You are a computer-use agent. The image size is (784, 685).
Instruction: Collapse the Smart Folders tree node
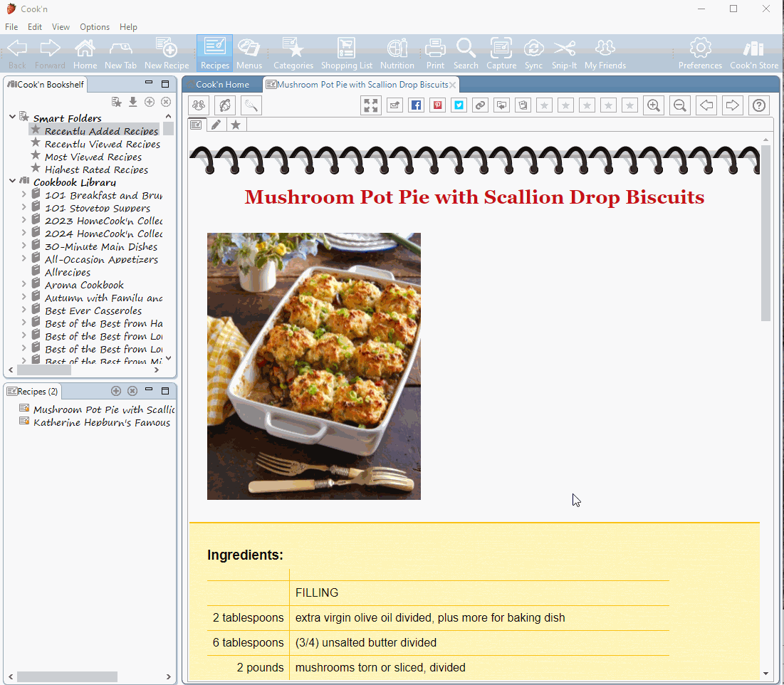[12, 117]
